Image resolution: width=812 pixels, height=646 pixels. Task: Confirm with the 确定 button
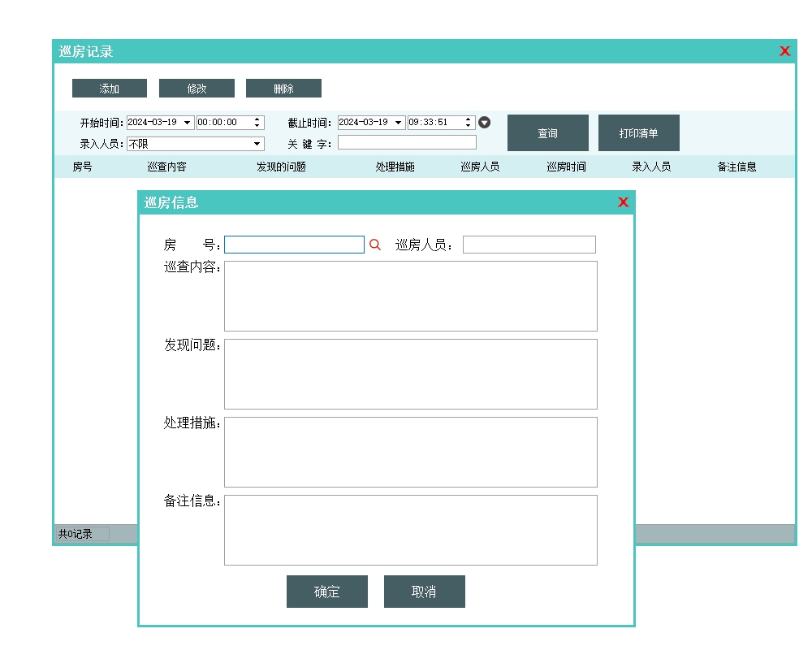point(327,592)
